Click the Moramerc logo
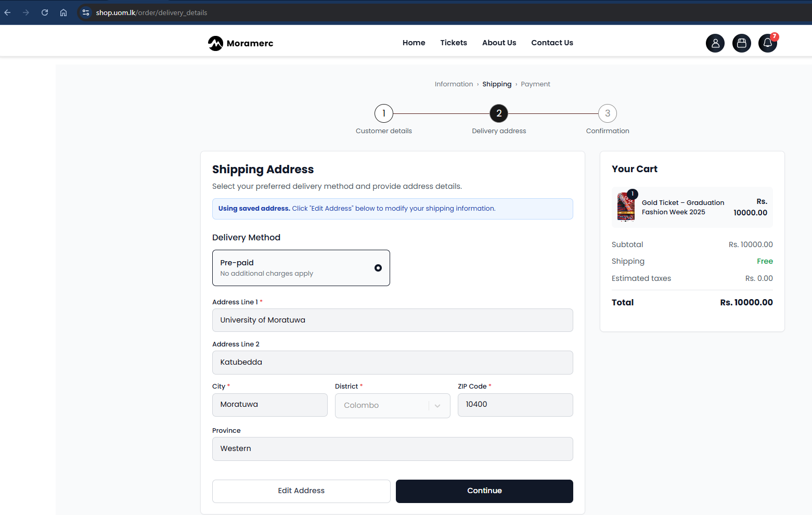Image resolution: width=812 pixels, height=515 pixels. [x=241, y=43]
